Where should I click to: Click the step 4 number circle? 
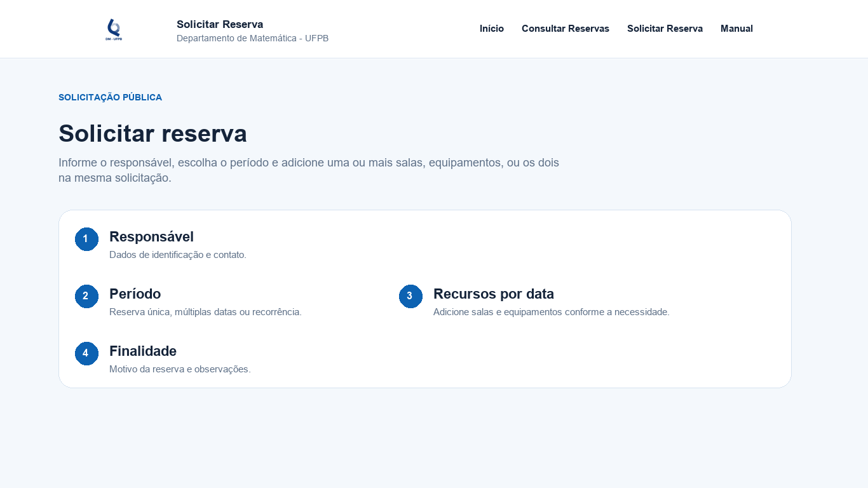(86, 353)
